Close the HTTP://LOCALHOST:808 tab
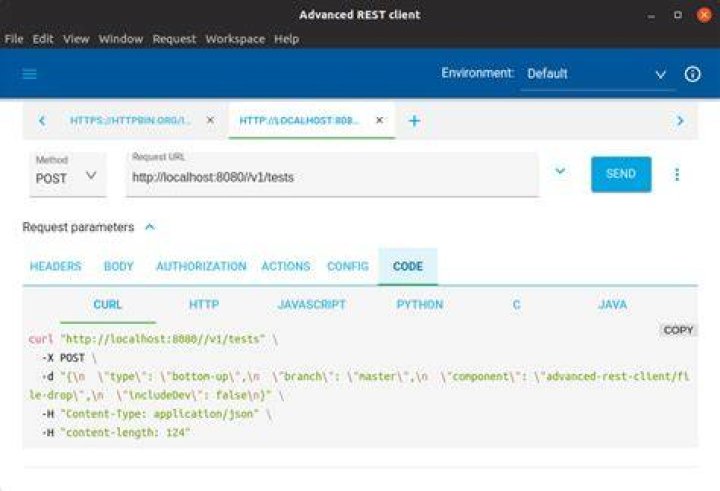The height and width of the screenshot is (491, 720). pyautogui.click(x=379, y=120)
